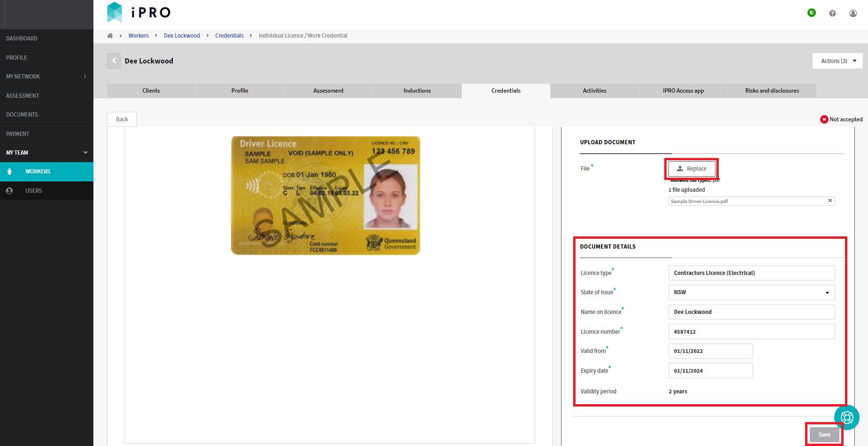Image resolution: width=868 pixels, height=446 pixels.
Task: Click the iPRO logo
Action: point(139,12)
